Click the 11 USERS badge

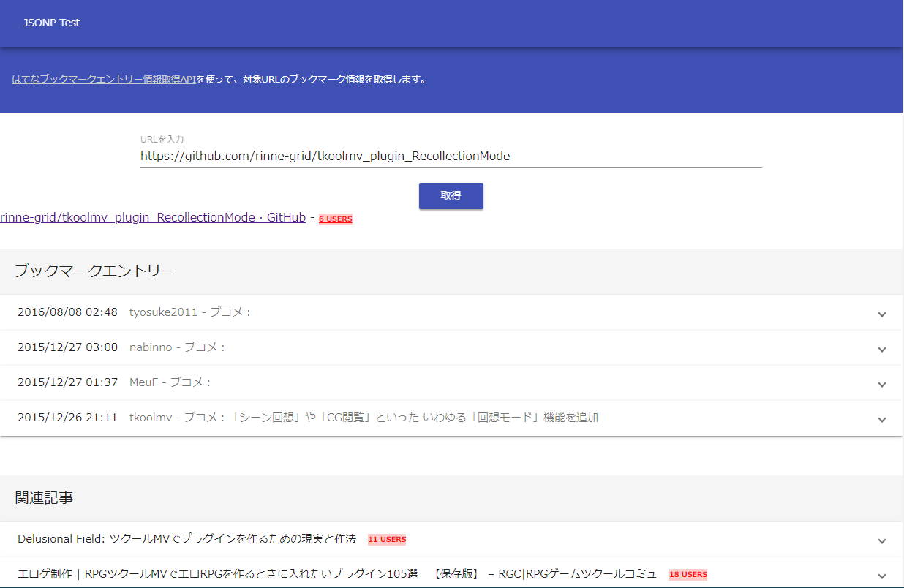(387, 540)
